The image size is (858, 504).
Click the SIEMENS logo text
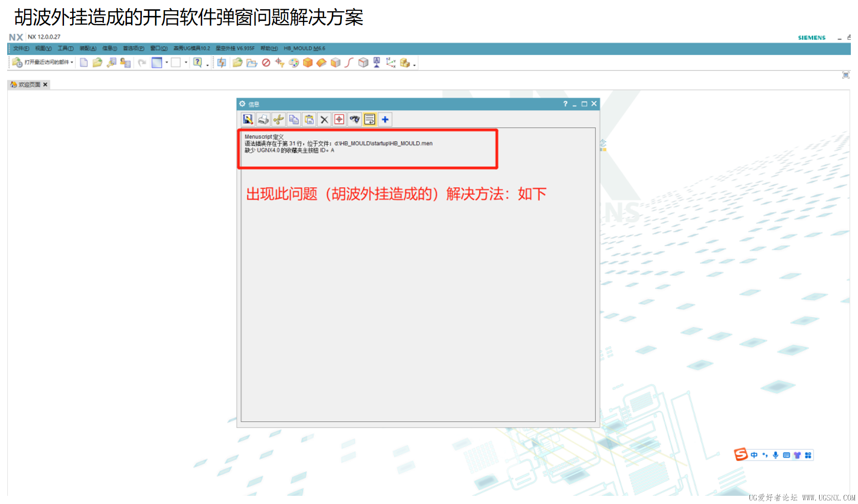(x=812, y=38)
